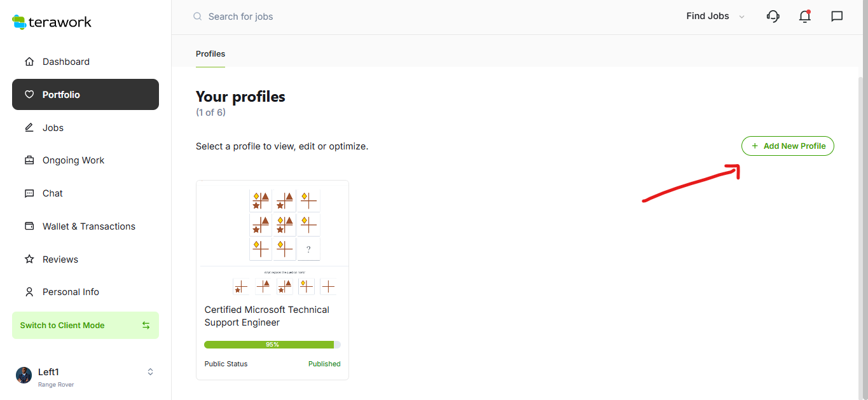Expand the Left1 account switcher
Screen dimensions: 868x400
(150, 372)
